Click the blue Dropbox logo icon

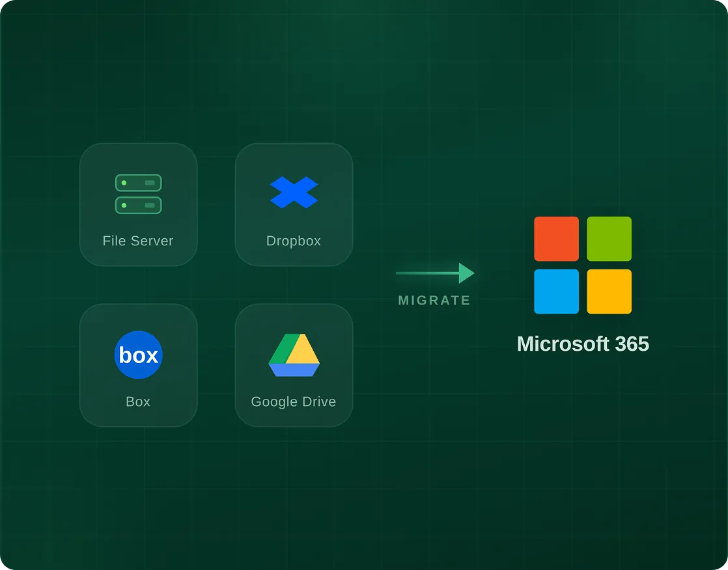294,192
